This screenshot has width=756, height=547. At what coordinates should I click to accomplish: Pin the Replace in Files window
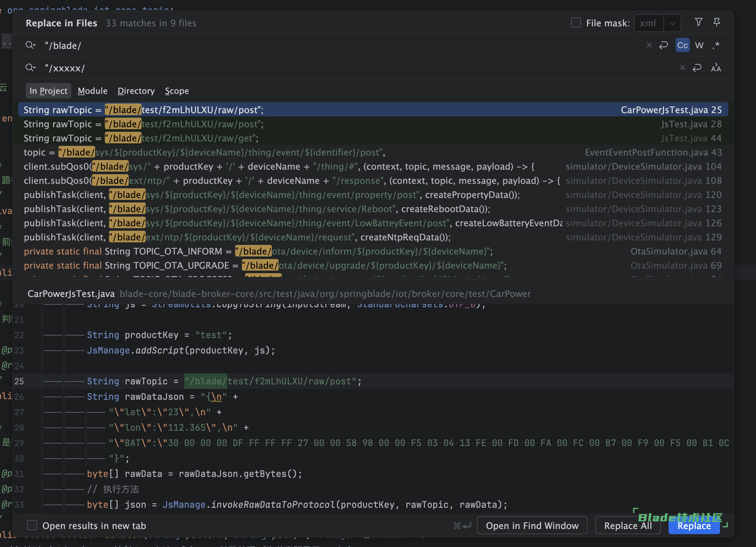(x=717, y=22)
